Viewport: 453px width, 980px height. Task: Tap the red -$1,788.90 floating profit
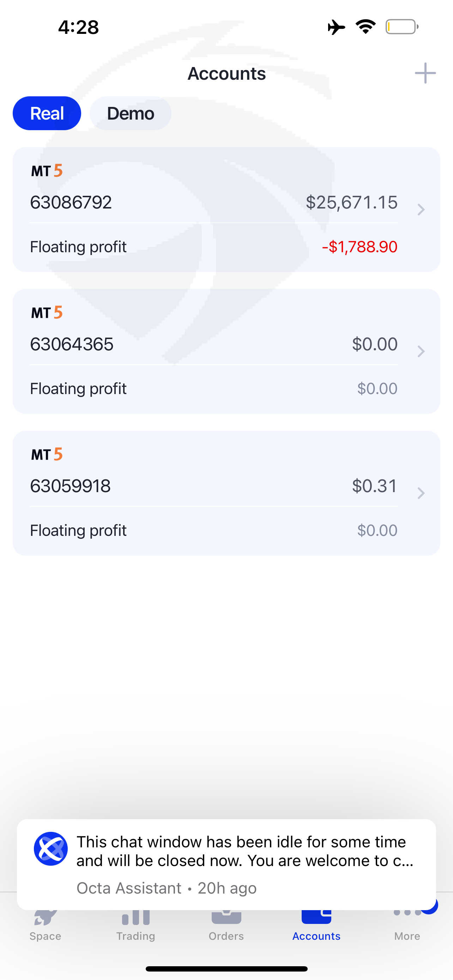click(x=360, y=247)
